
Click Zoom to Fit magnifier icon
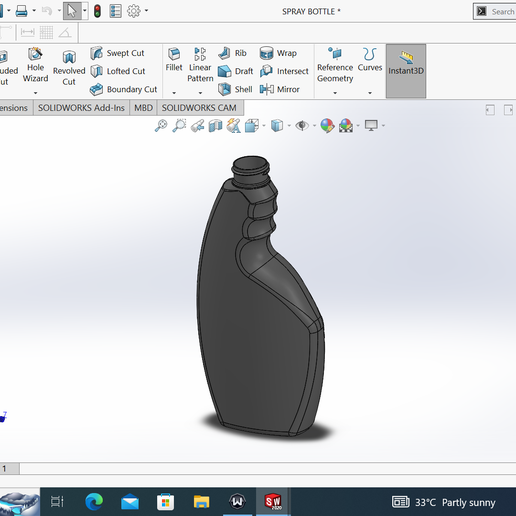pyautogui.click(x=161, y=126)
